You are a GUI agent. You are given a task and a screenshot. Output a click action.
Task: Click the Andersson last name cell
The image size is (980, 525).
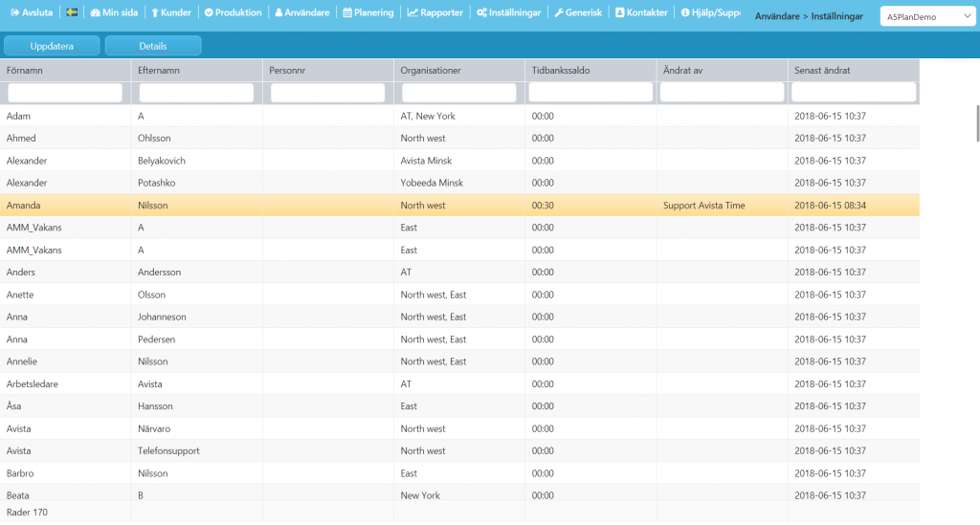click(x=160, y=273)
